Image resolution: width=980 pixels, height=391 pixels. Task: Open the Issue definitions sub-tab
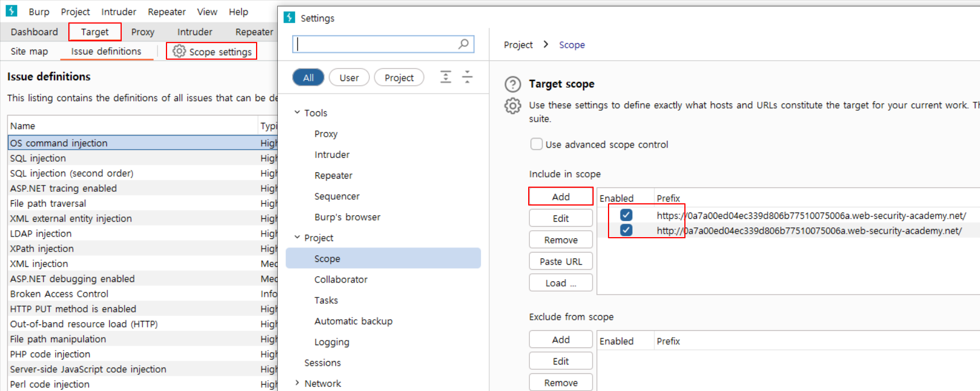106,51
